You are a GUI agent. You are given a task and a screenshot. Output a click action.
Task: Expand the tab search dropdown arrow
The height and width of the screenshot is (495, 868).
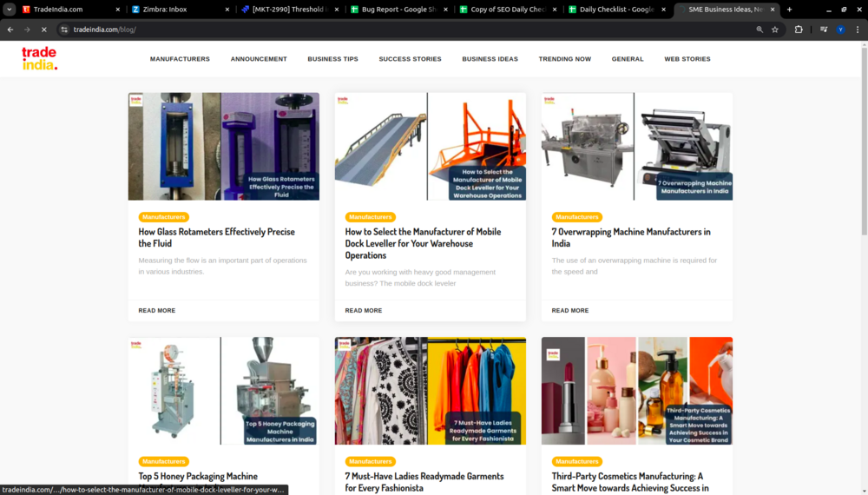click(x=10, y=10)
